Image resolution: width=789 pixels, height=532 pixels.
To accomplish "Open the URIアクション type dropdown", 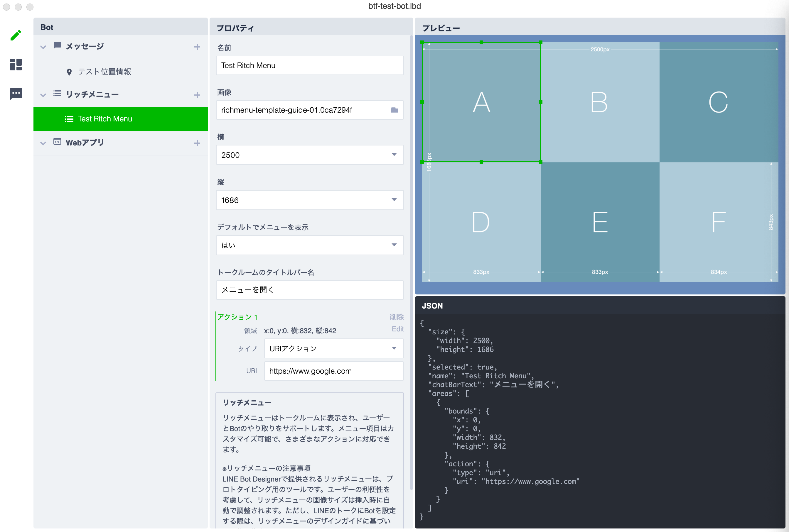I will point(394,348).
